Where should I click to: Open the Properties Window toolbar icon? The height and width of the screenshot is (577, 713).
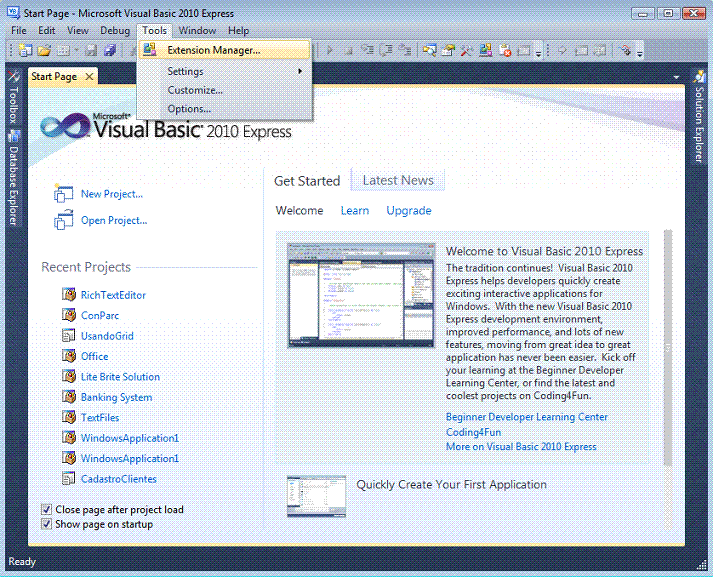click(448, 50)
